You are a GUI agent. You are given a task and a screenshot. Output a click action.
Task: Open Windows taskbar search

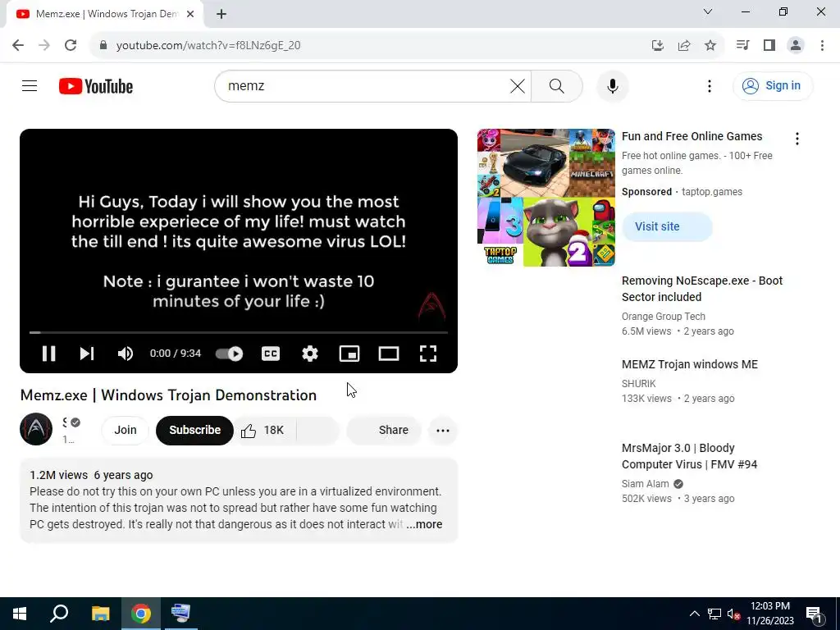[59, 614]
